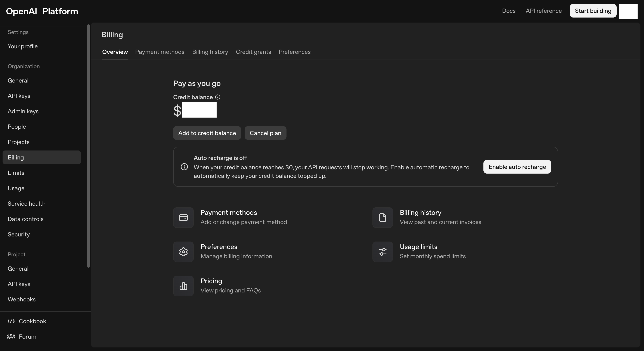Go to Limits in sidebar
644x351 pixels.
click(16, 173)
